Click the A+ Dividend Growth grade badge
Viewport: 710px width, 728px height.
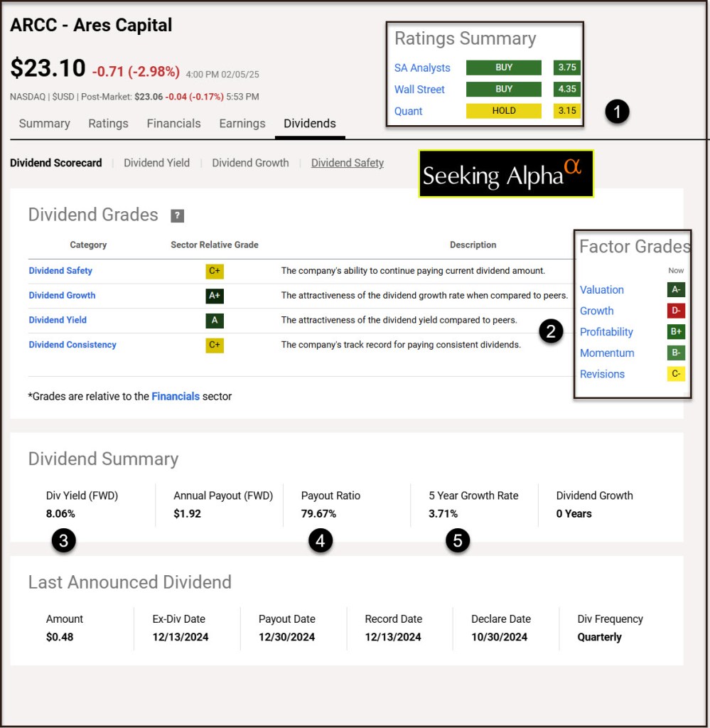[215, 296]
